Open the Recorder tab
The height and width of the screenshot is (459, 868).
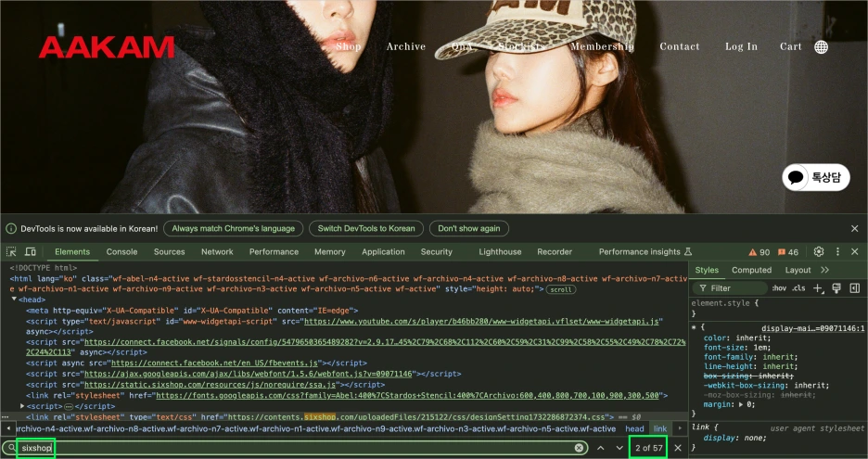pyautogui.click(x=555, y=251)
